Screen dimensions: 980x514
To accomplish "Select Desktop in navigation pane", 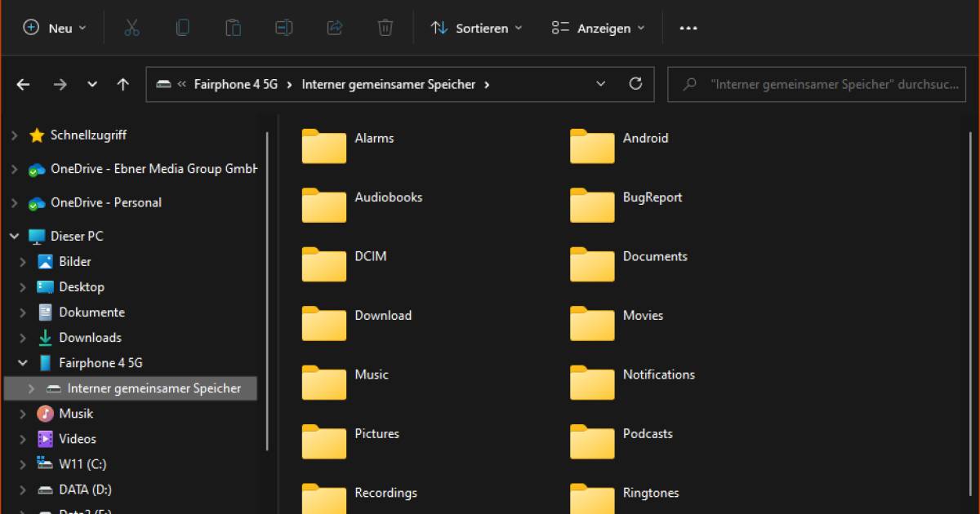I will click(x=82, y=287).
